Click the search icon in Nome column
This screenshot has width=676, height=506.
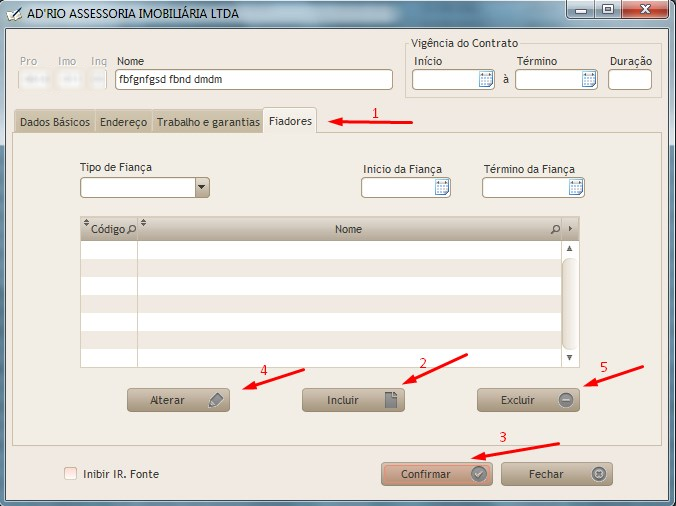[x=555, y=229]
